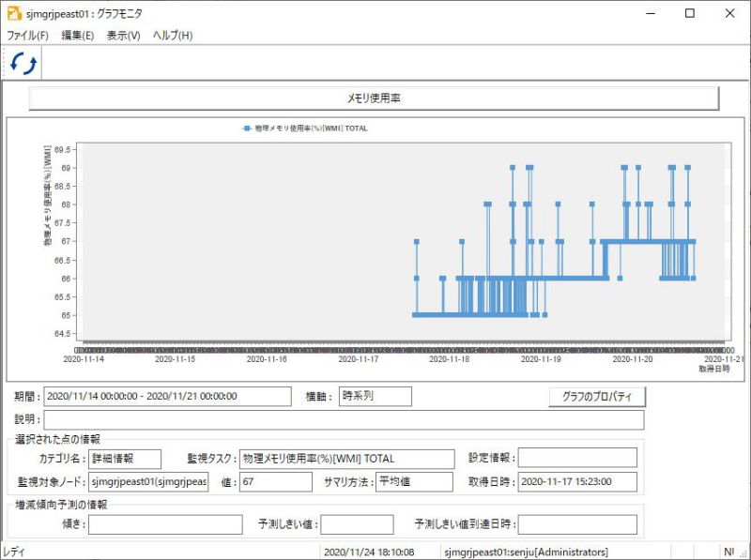Open グラフのプロパティ button
The height and width of the screenshot is (560, 751).
(x=597, y=397)
